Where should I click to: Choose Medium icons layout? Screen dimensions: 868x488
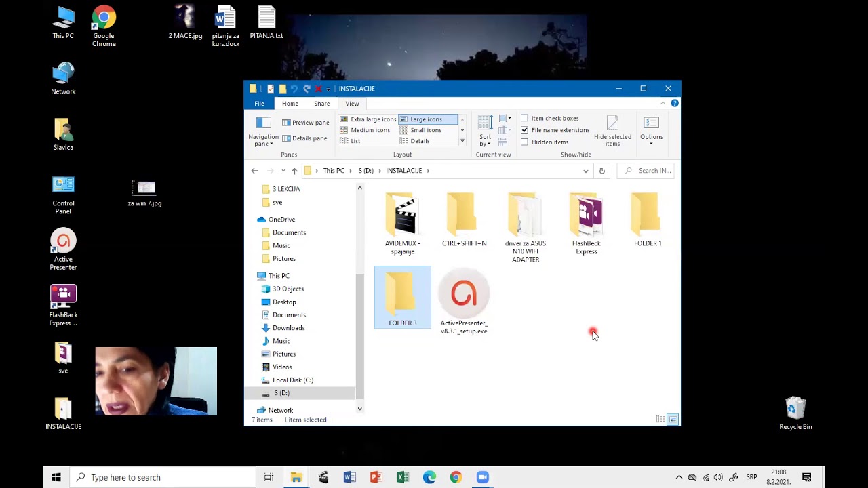click(x=365, y=130)
